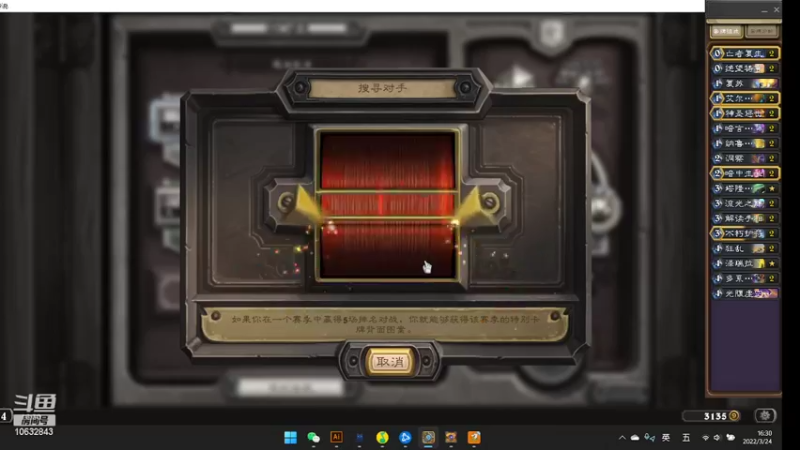Open the dark blue taskbar app
Image resolution: width=800 pixels, height=450 pixels.
click(x=359, y=437)
